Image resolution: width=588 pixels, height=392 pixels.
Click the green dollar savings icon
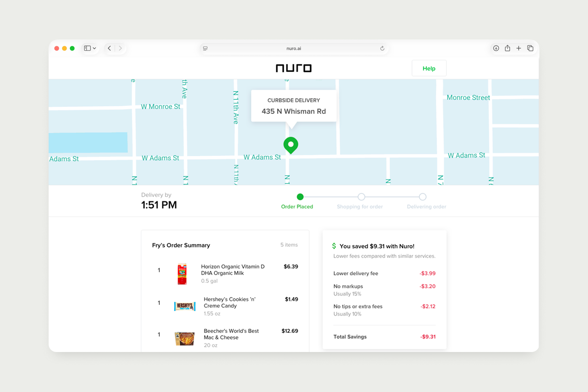[x=334, y=246]
